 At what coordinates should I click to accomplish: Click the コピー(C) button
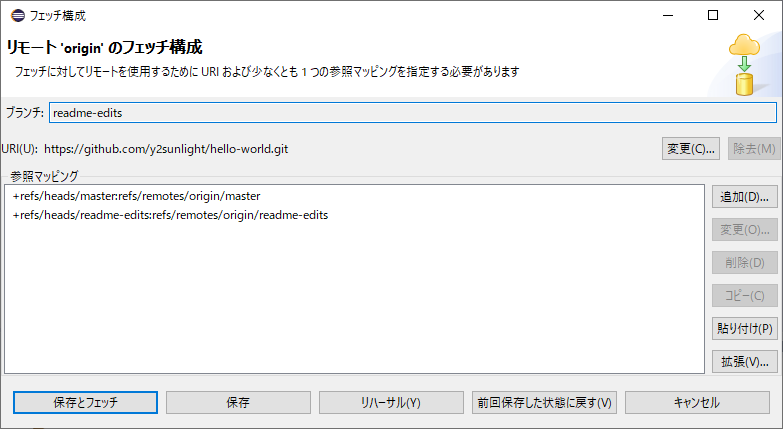tap(744, 296)
